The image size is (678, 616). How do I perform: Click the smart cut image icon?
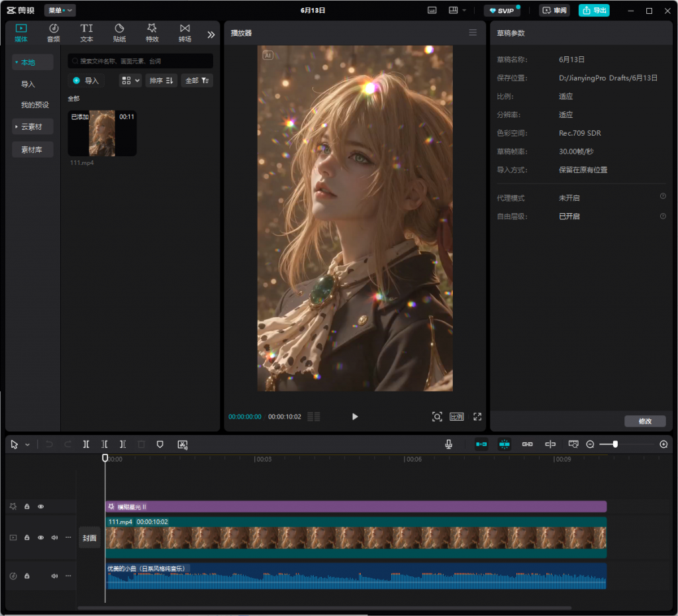tap(183, 444)
